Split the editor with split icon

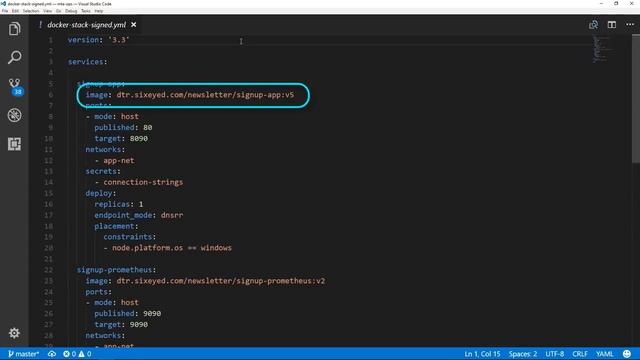coord(611,25)
